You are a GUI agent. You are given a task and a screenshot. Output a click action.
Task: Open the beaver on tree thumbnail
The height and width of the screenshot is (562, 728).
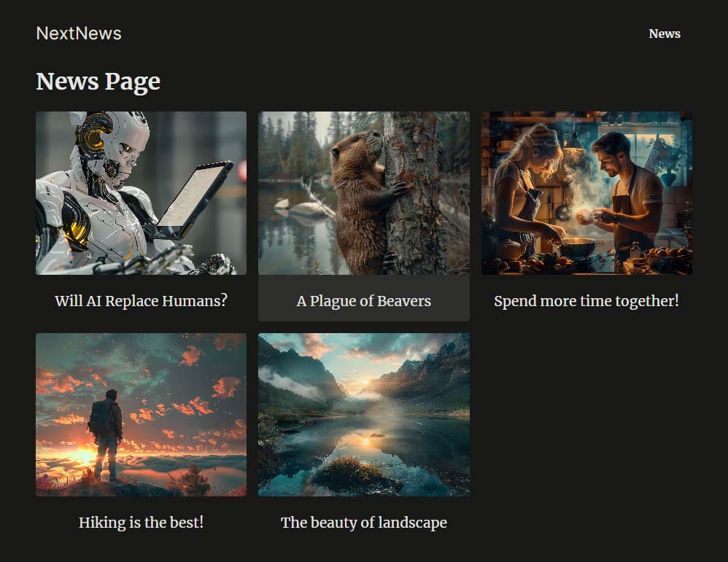(x=363, y=193)
